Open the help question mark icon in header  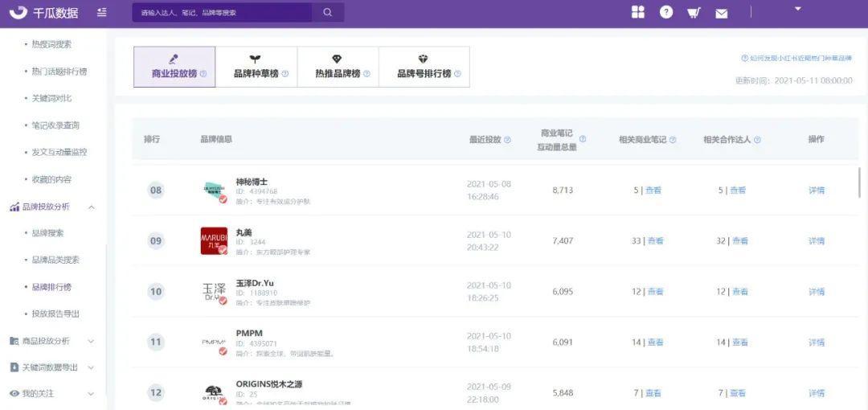[666, 12]
